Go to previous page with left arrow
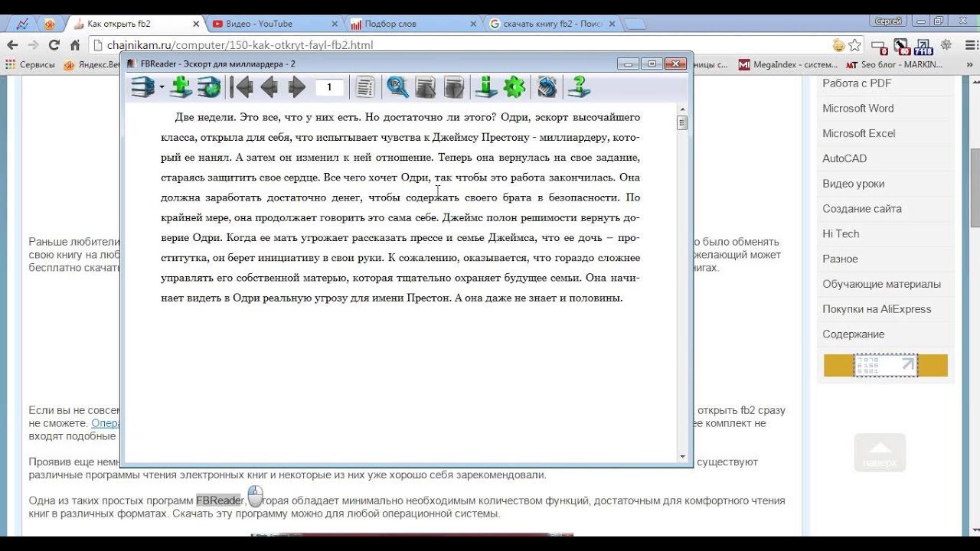This screenshot has width=980, height=551. (269, 87)
